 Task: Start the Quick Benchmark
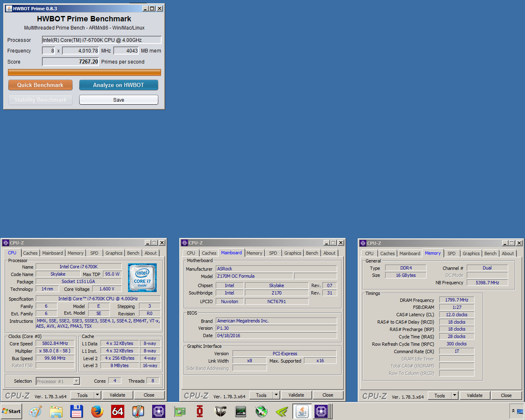click(40, 85)
